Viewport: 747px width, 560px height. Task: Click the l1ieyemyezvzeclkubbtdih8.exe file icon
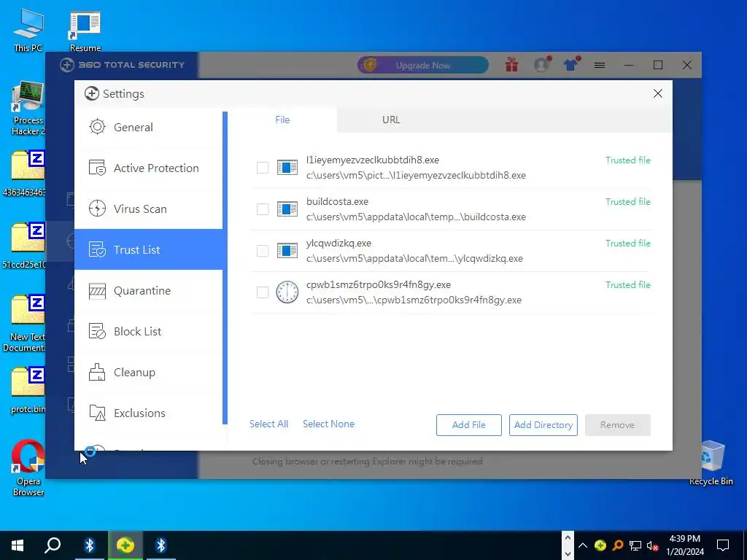click(287, 168)
